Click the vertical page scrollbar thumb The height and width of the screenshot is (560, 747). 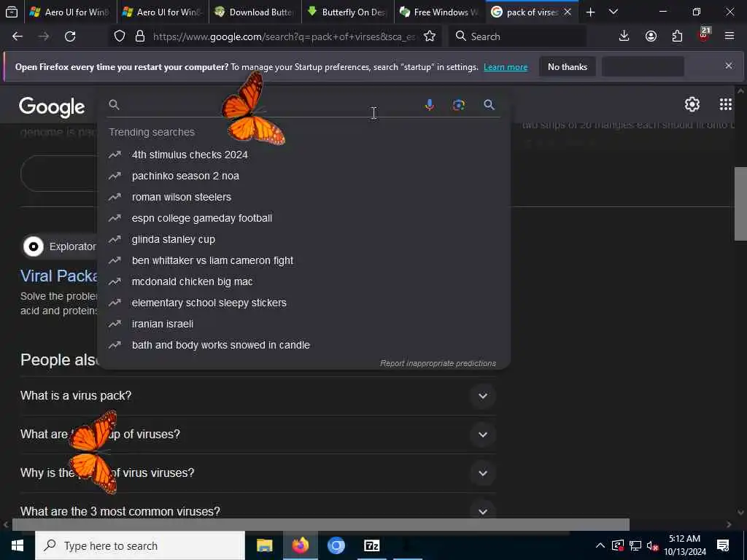pos(740,204)
